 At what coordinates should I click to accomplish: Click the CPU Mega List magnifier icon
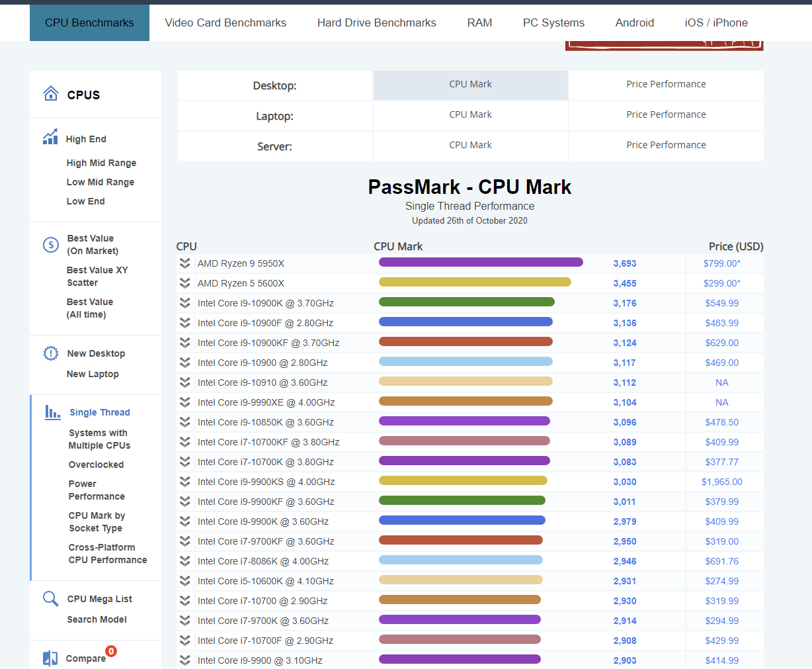50,599
